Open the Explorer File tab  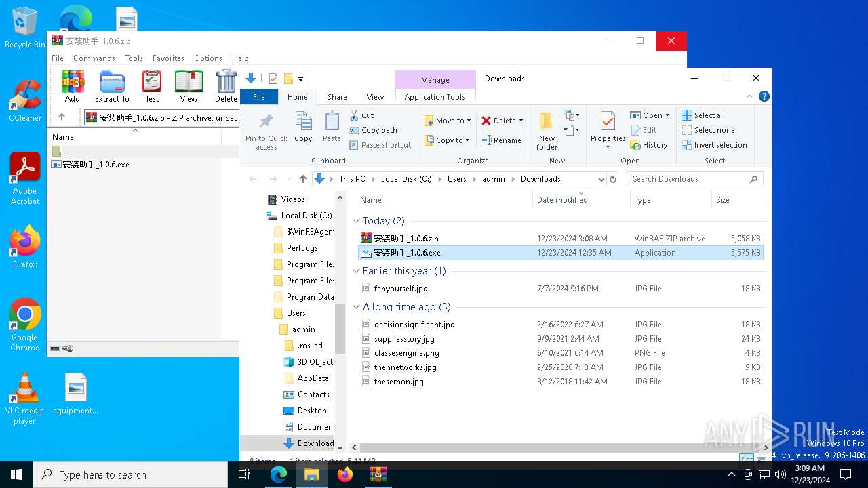point(259,97)
